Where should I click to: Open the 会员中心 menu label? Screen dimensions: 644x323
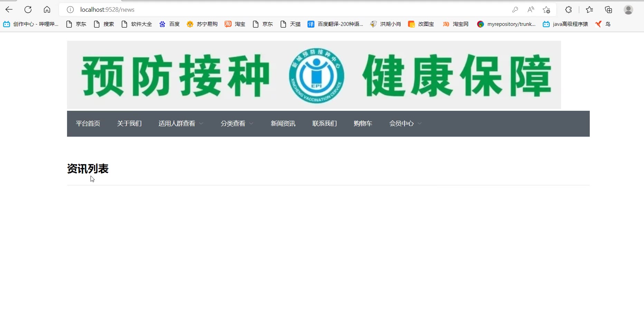tap(401, 124)
